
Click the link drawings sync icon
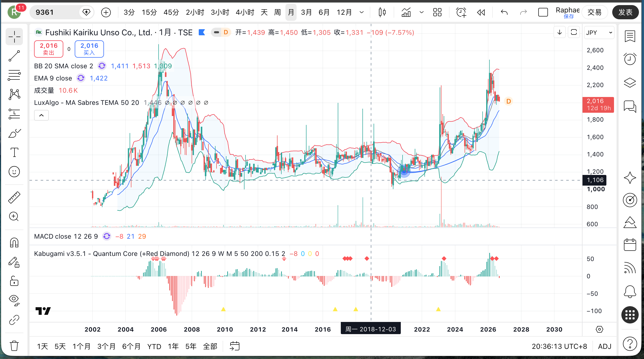[14, 320]
